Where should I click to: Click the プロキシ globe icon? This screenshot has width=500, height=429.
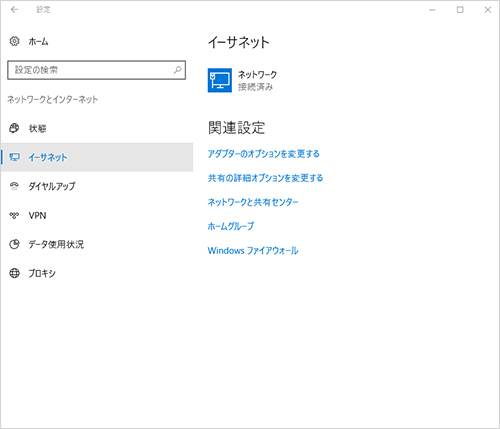(x=14, y=273)
